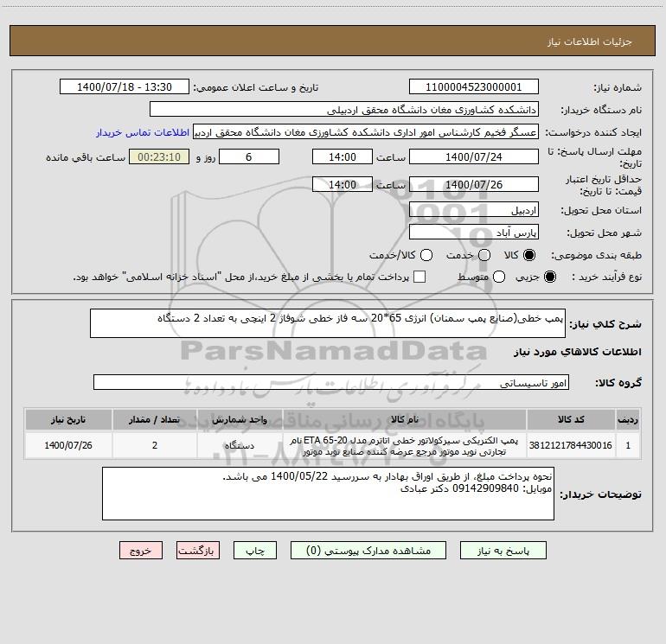Click the ردیف column header

coord(628,419)
